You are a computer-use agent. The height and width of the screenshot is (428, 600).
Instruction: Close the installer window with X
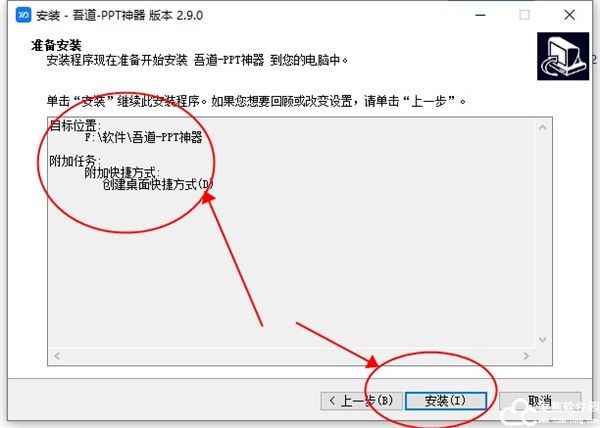[x=569, y=15]
